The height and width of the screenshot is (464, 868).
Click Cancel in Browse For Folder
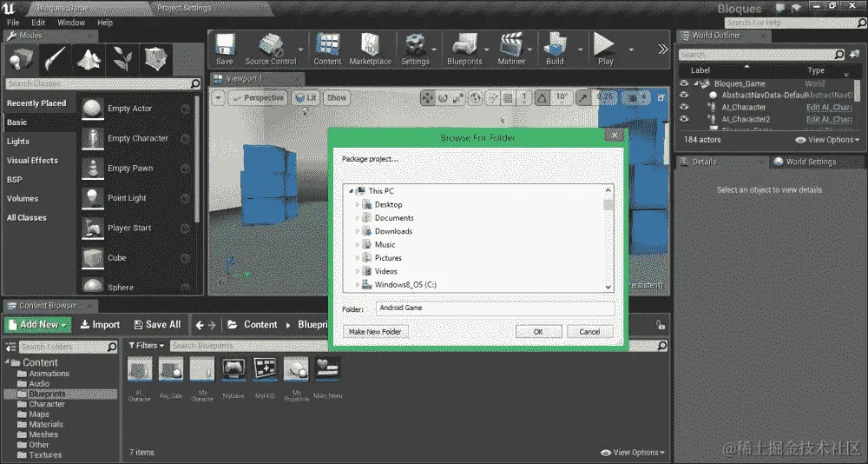[589, 332]
